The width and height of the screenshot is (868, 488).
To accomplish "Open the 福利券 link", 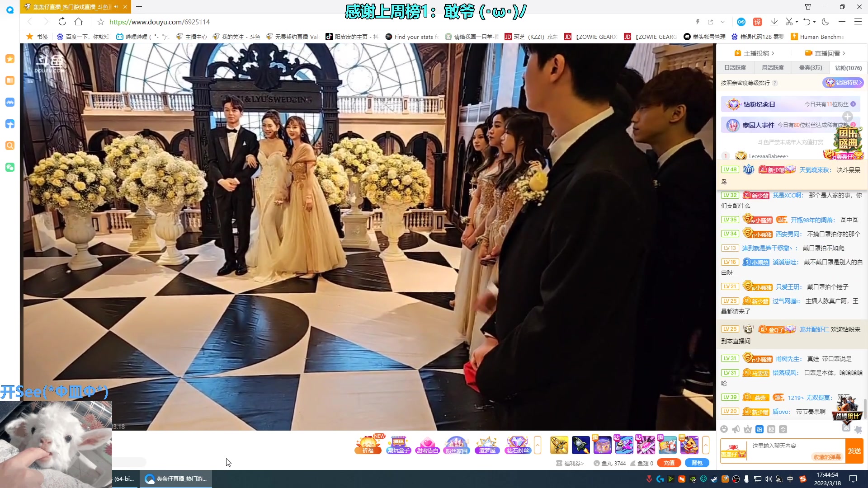I will (571, 463).
